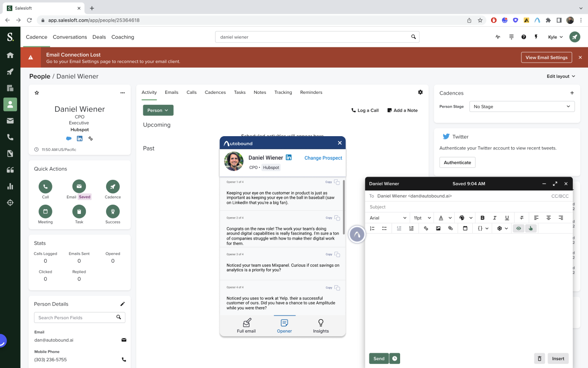Expand the text color dropdown arrow
The height and width of the screenshot is (368, 588).
coord(450,218)
